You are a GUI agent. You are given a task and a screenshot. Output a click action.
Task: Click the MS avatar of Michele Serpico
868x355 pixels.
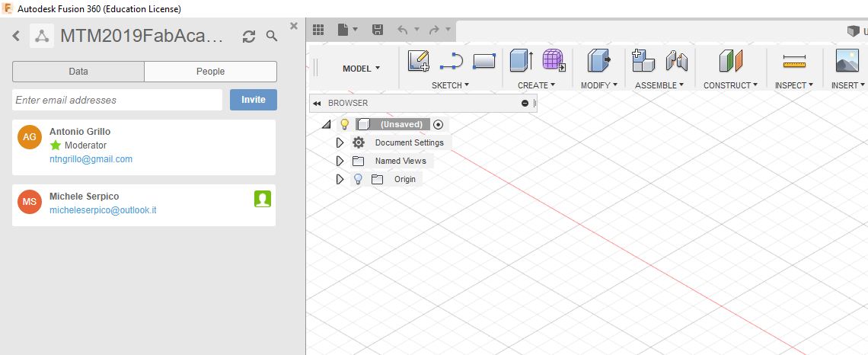pyautogui.click(x=30, y=202)
